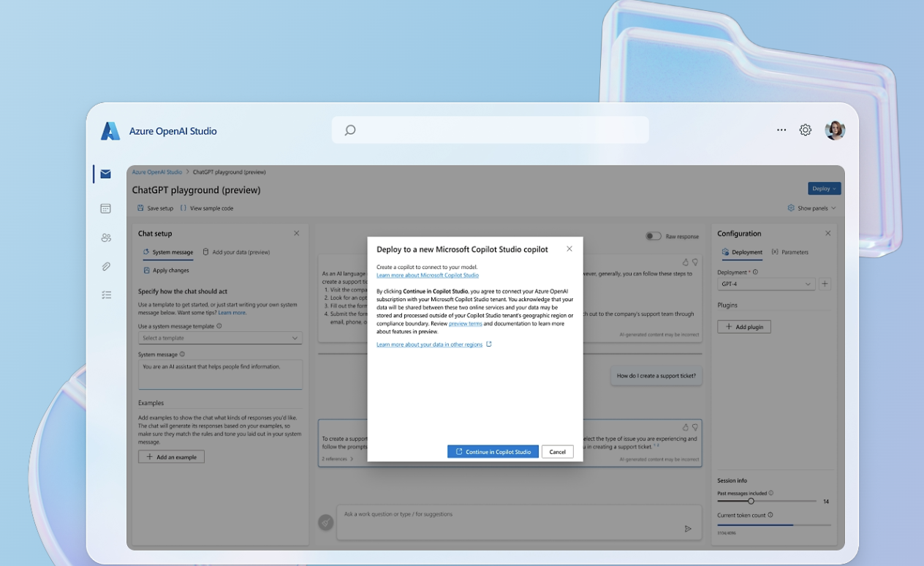
Task: Select the checklist icon in left sidebar
Action: pyautogui.click(x=106, y=295)
